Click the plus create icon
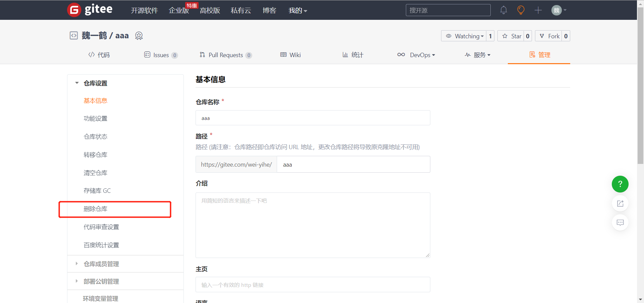The width and height of the screenshot is (644, 303). (538, 10)
